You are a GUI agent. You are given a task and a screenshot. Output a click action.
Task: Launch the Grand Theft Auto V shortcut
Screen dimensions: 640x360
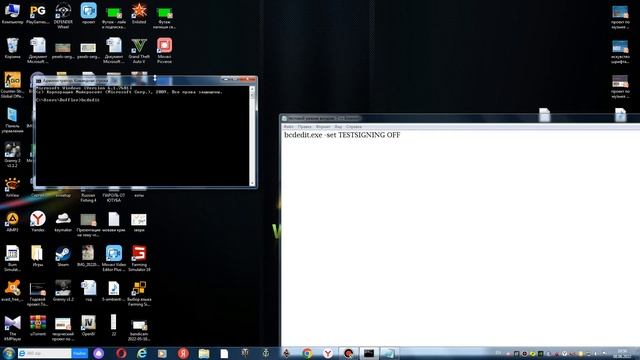coord(139,51)
